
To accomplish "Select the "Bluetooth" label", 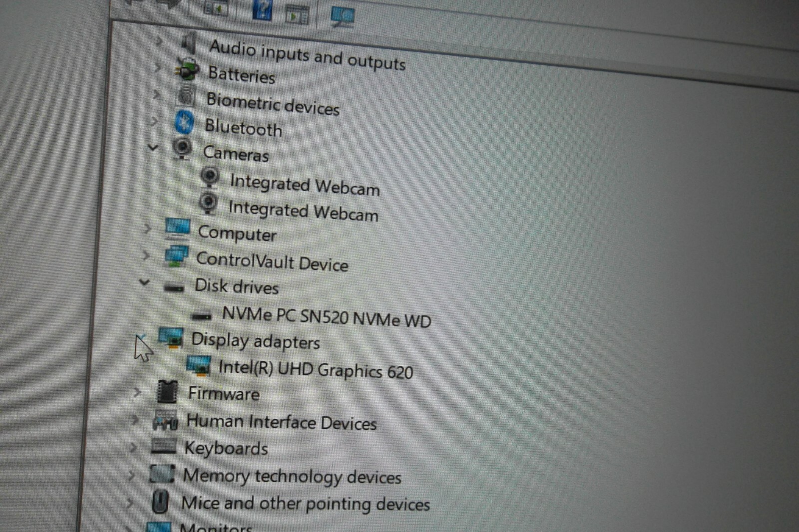I will pos(244,128).
